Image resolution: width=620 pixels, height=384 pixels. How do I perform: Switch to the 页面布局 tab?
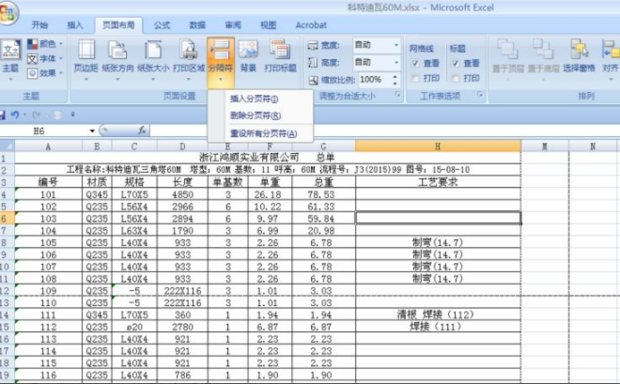coord(119,25)
